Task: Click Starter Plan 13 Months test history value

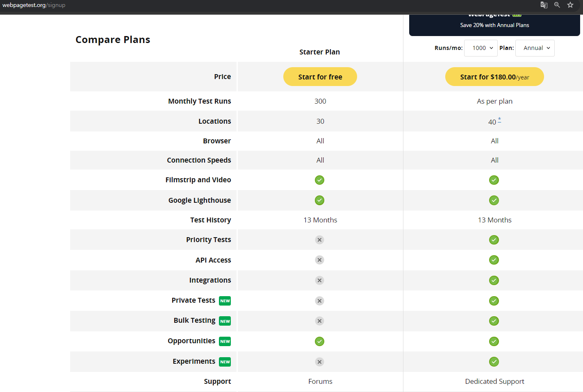Action: pyautogui.click(x=320, y=220)
